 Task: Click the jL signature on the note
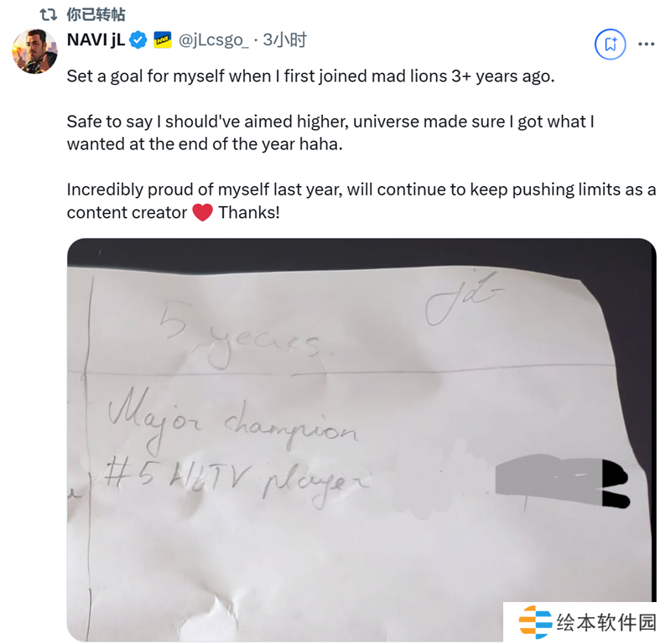click(x=464, y=299)
